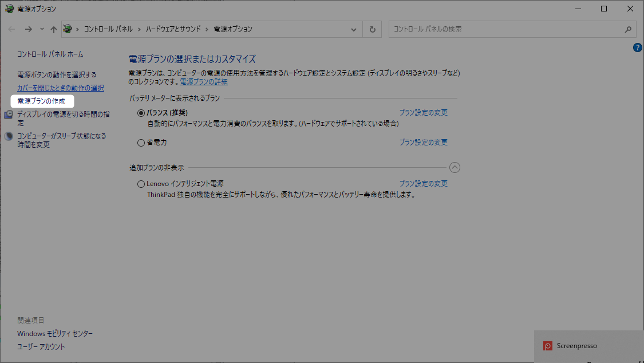Open the 電源プランの詳細 link
644x363 pixels.
(204, 82)
